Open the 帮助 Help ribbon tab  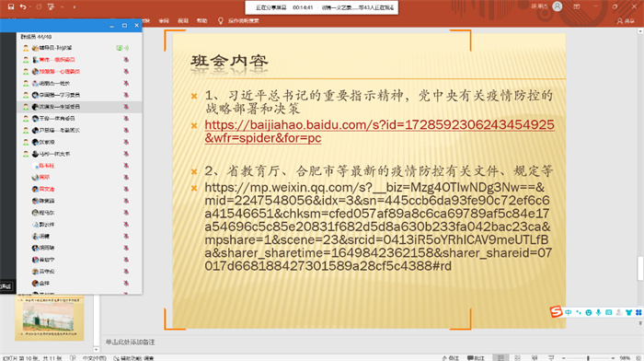[201, 20]
